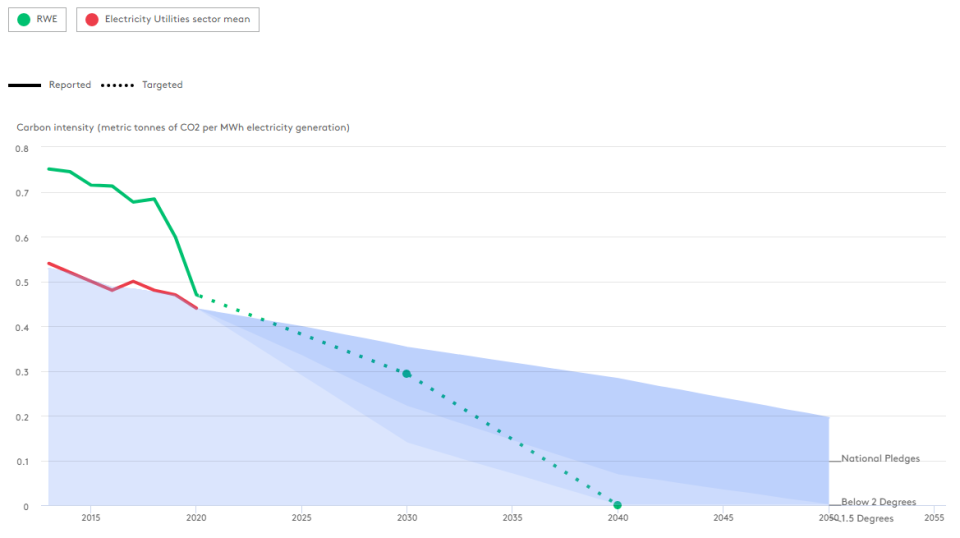The image size is (960, 538).
Task: Select the National Pledges scenario label
Action: click(x=880, y=459)
